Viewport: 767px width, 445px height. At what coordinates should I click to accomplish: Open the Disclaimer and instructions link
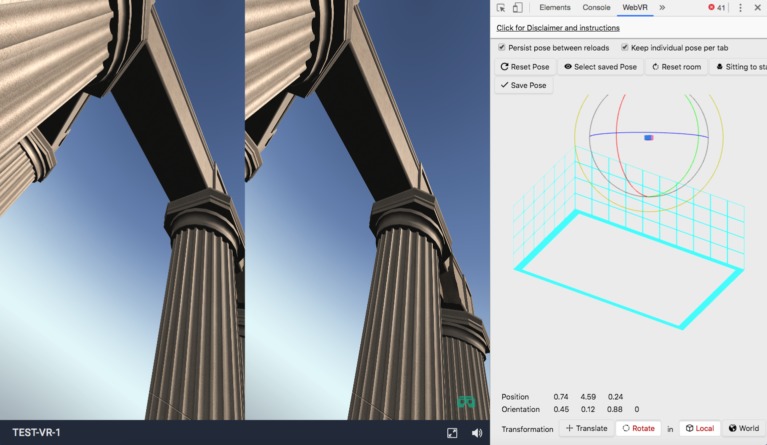click(558, 28)
